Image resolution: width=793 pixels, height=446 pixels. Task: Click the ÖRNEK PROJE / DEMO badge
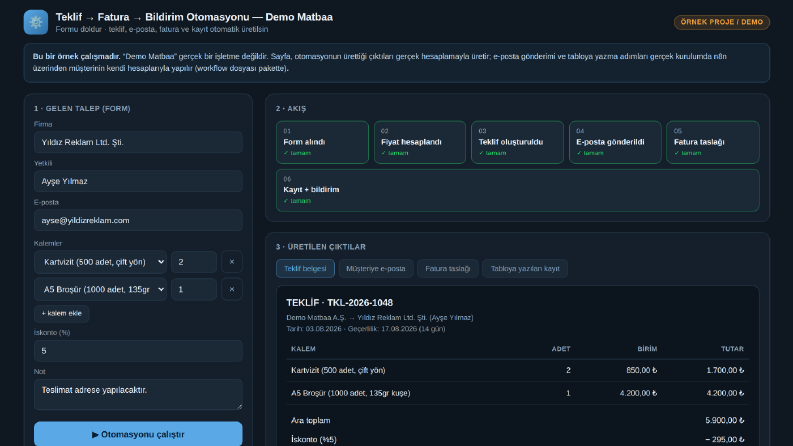pyautogui.click(x=722, y=22)
